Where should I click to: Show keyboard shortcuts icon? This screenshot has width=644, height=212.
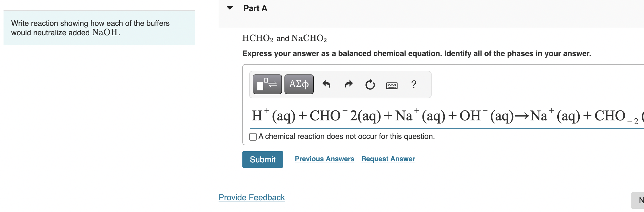point(392,85)
